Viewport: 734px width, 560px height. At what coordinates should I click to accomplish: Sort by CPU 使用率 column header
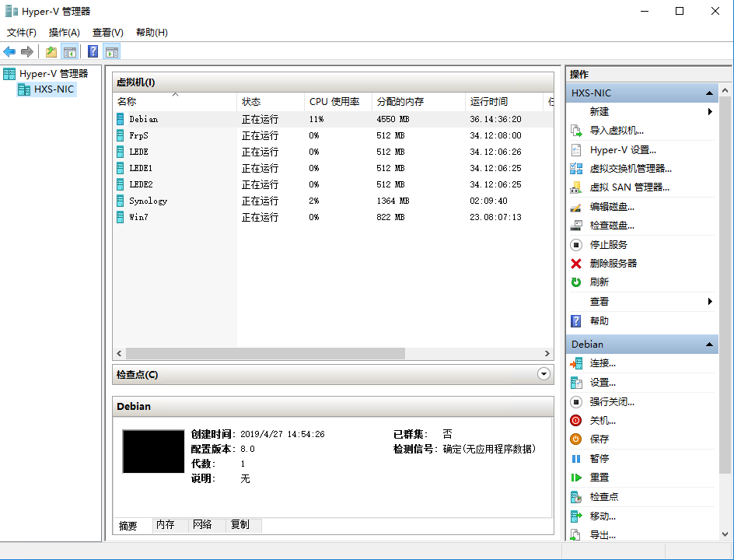338,102
